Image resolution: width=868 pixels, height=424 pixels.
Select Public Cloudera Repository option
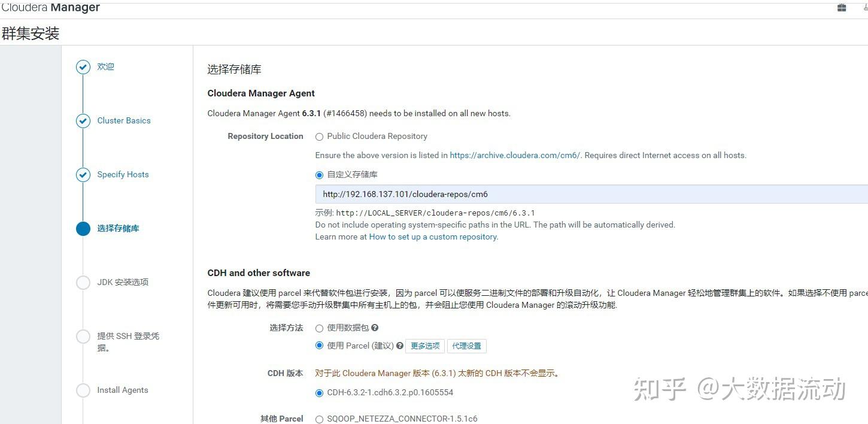coord(319,137)
